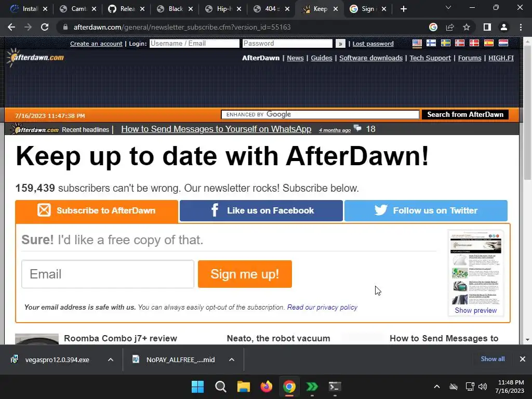Show hidden system tray icons

(x=436, y=387)
